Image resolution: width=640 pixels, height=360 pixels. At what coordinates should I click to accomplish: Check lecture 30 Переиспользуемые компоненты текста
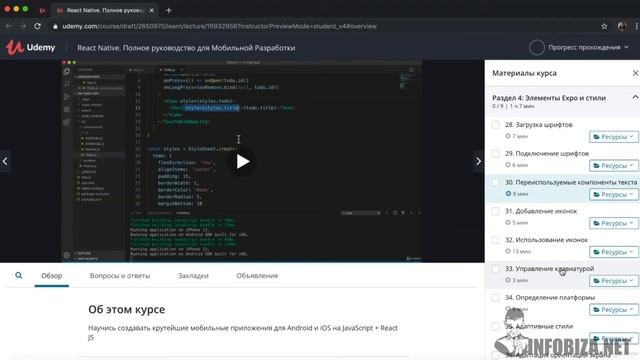point(495,182)
